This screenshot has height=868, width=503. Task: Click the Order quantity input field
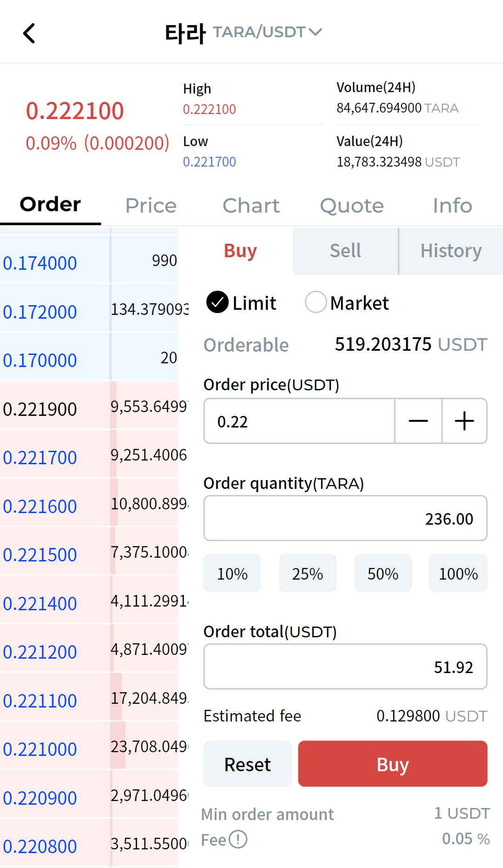pos(345,518)
